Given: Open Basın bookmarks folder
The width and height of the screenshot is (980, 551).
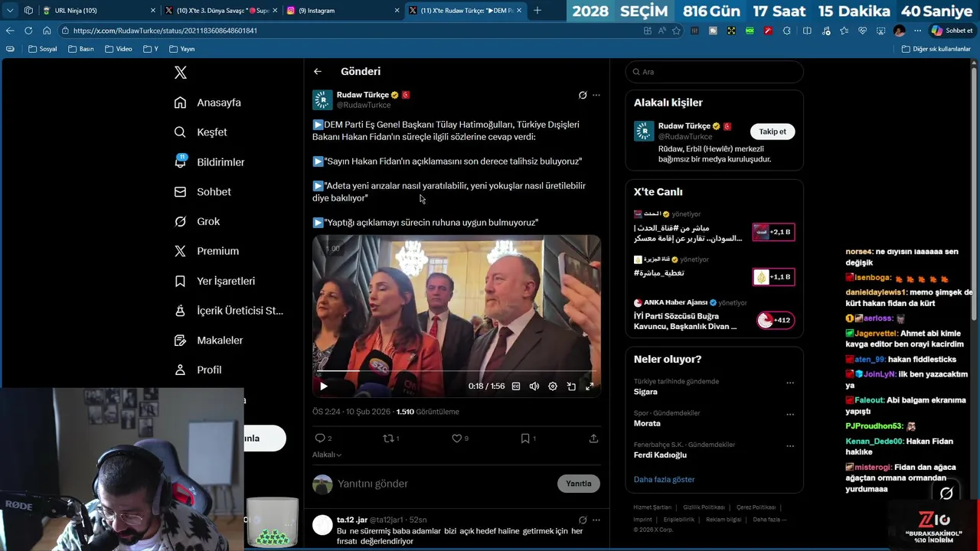Looking at the screenshot, I should [x=81, y=49].
